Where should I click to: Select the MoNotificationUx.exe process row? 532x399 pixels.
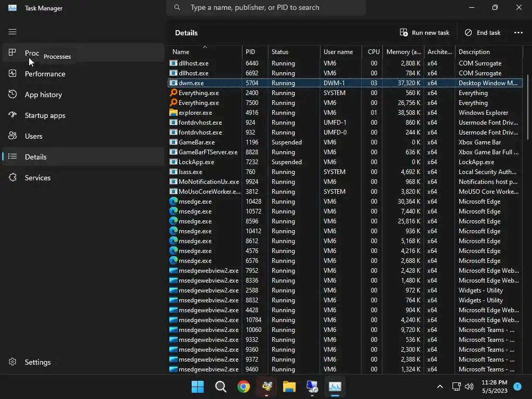coord(345,181)
